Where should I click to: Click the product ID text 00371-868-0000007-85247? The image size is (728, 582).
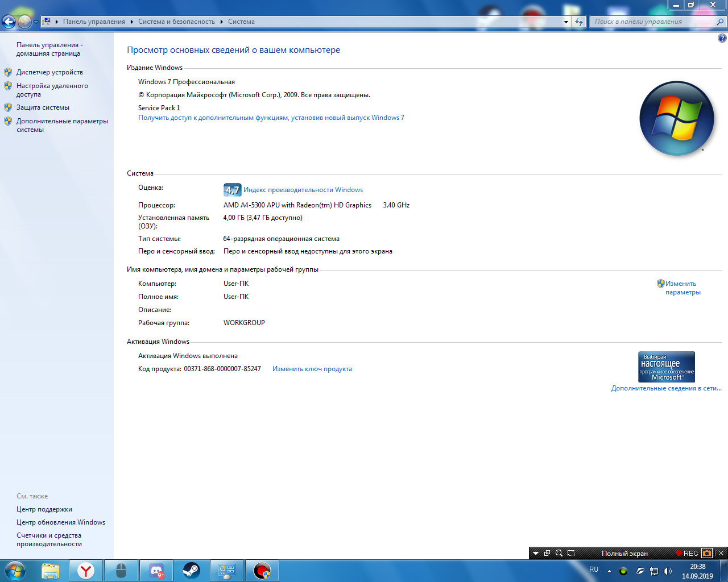tap(222, 369)
